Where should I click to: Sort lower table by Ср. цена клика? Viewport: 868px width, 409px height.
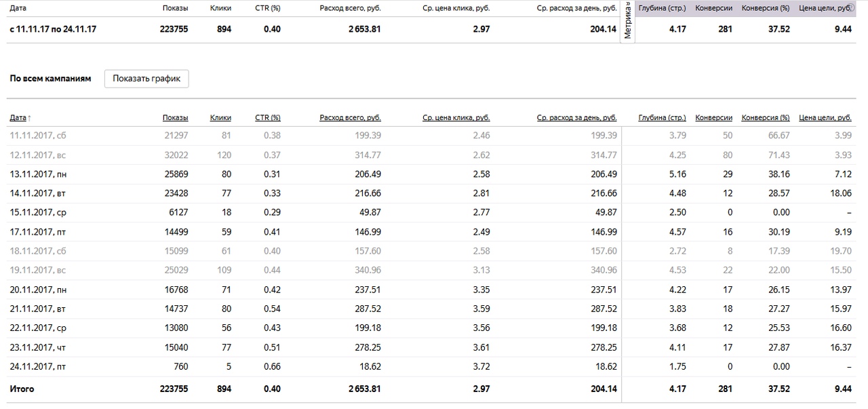click(456, 118)
